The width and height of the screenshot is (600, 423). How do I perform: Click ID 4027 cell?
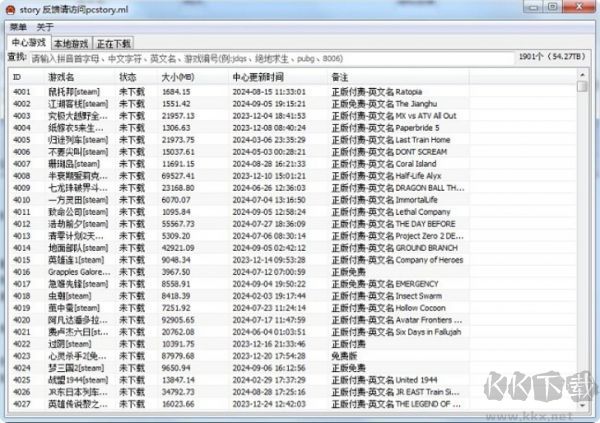(x=22, y=404)
